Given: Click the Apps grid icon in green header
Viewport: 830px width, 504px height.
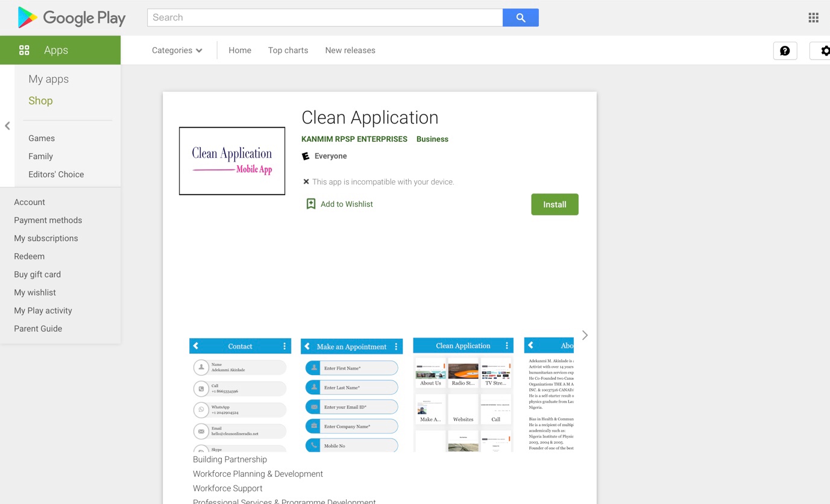Looking at the screenshot, I should [24, 50].
